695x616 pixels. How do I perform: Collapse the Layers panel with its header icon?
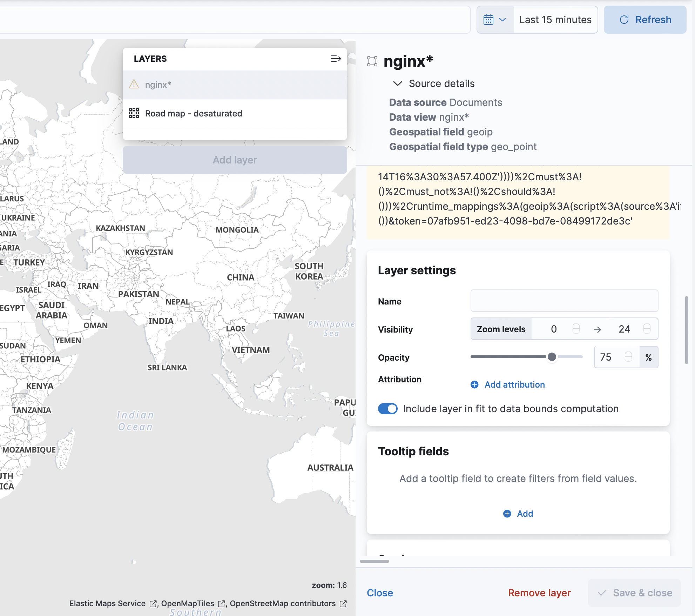pos(336,59)
